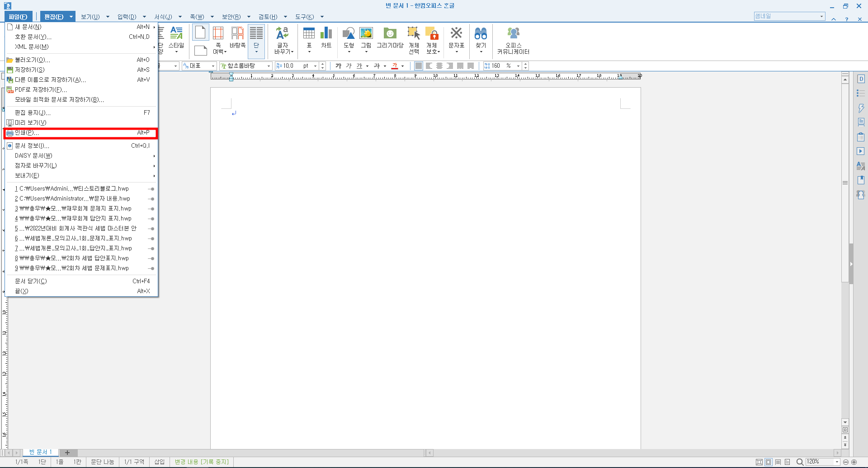Toggle italic formatting (가)
Viewport: 868px width, 468px height.
pos(349,66)
